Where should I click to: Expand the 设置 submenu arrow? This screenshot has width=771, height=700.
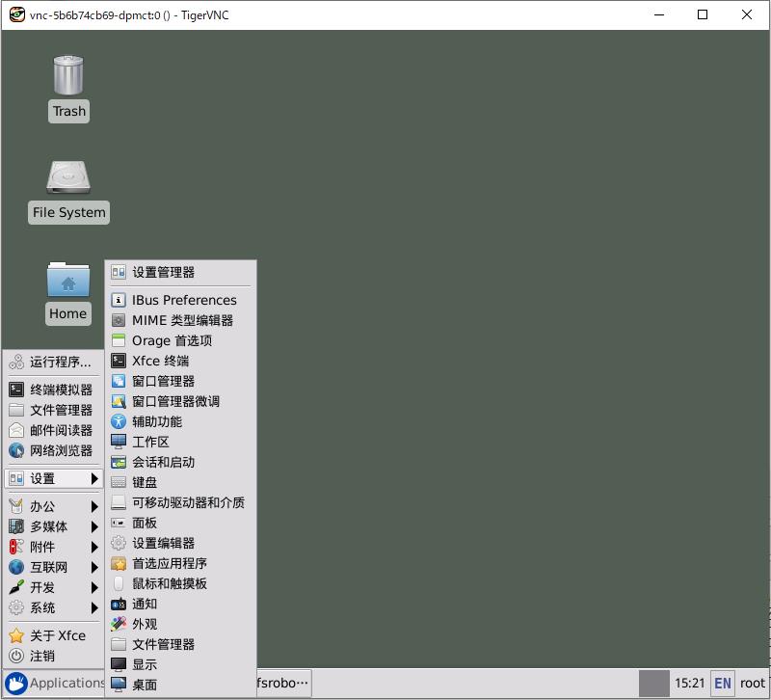tap(94, 478)
